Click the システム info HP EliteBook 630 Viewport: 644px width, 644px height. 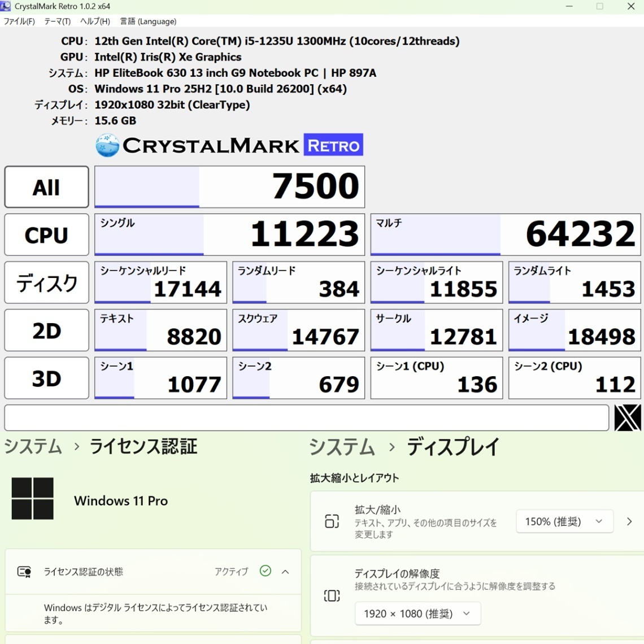click(x=235, y=73)
